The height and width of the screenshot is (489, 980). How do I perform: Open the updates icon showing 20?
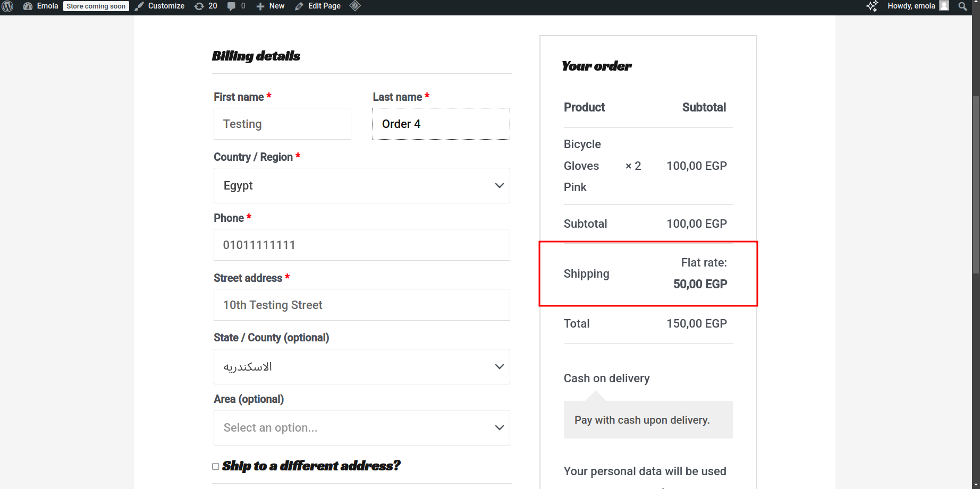(206, 6)
